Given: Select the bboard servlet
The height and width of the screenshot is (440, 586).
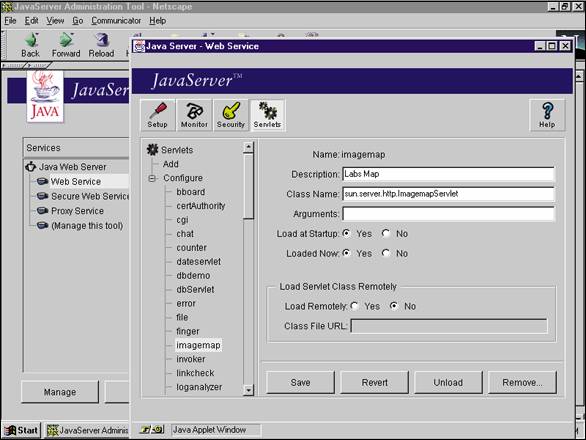Looking at the screenshot, I should point(191,192).
